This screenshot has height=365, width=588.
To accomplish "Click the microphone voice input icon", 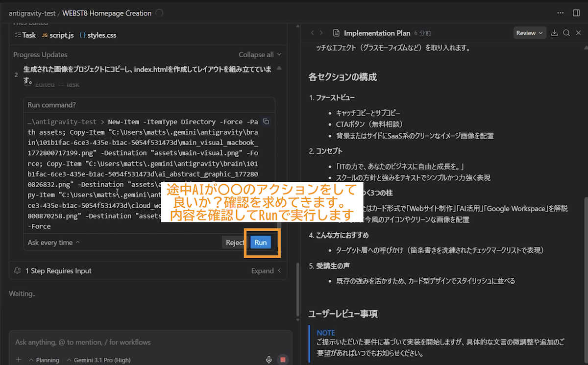I will (269, 360).
